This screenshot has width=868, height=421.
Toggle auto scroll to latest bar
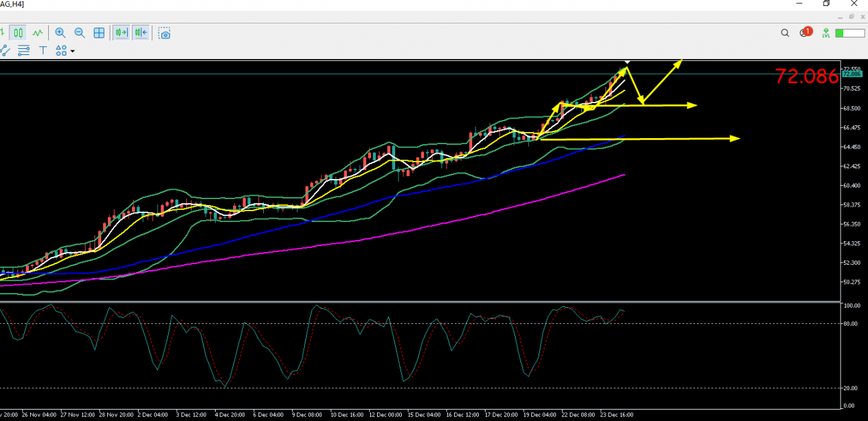point(140,32)
